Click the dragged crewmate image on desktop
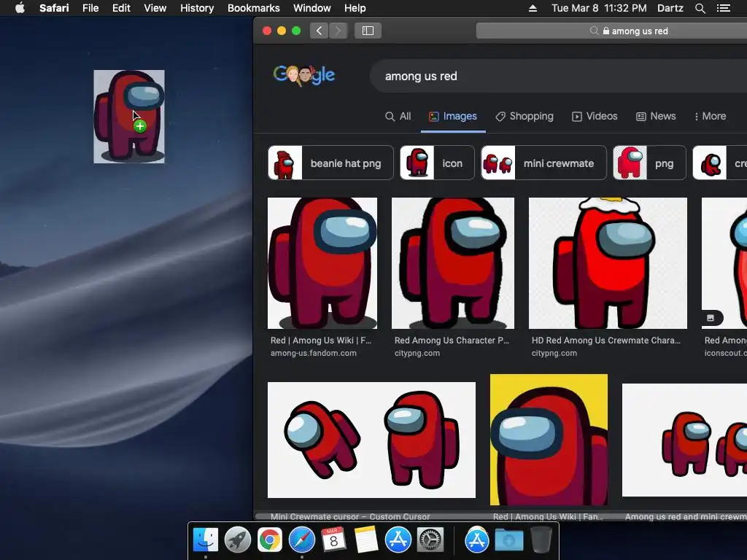This screenshot has height=560, width=747. tap(129, 117)
